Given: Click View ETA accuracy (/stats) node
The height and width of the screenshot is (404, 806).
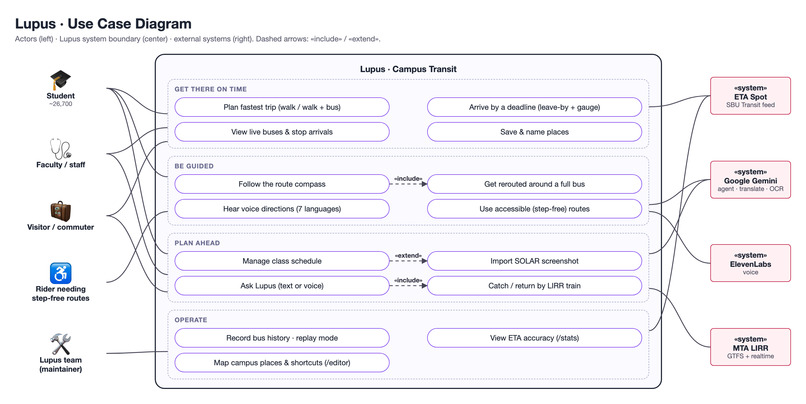Looking at the screenshot, I should [535, 338].
